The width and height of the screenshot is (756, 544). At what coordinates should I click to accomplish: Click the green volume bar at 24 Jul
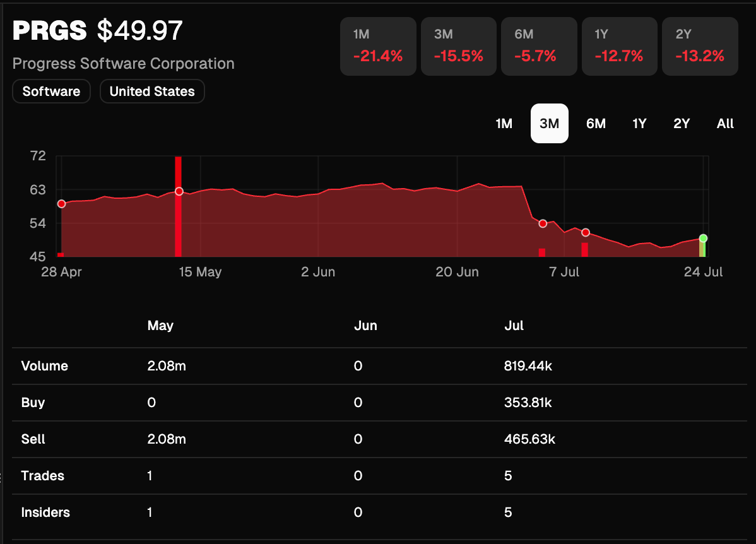coord(702,249)
